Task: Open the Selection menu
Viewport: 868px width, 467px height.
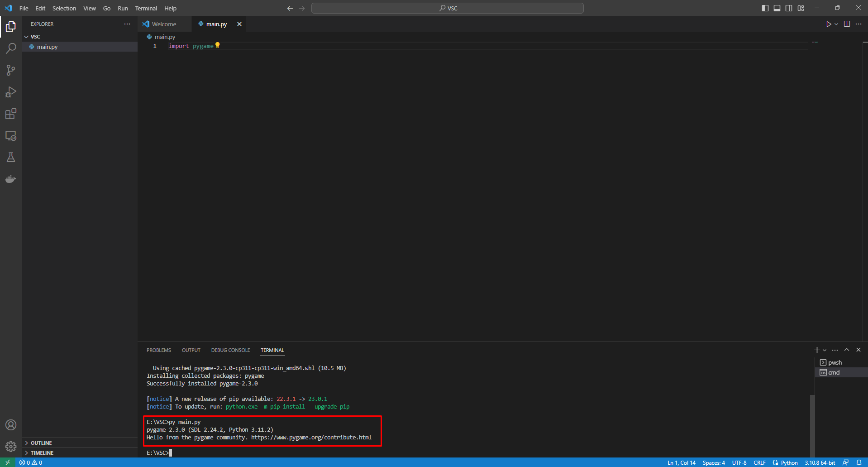Action: point(64,8)
